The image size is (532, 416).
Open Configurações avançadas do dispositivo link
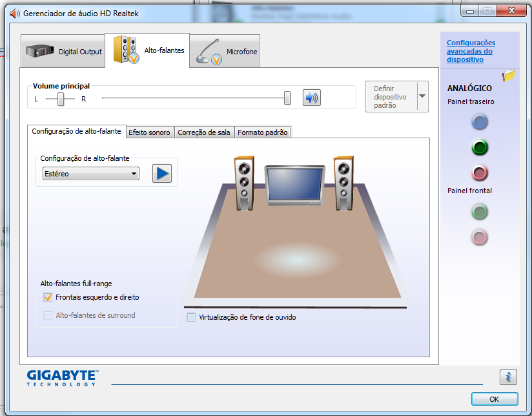point(471,51)
